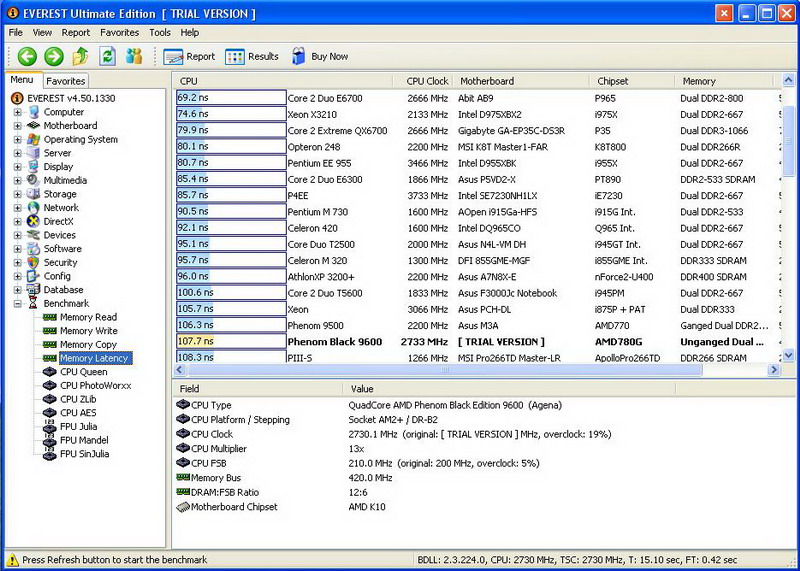Open the Report menu
Screen dimensions: 800x571
coord(76,33)
